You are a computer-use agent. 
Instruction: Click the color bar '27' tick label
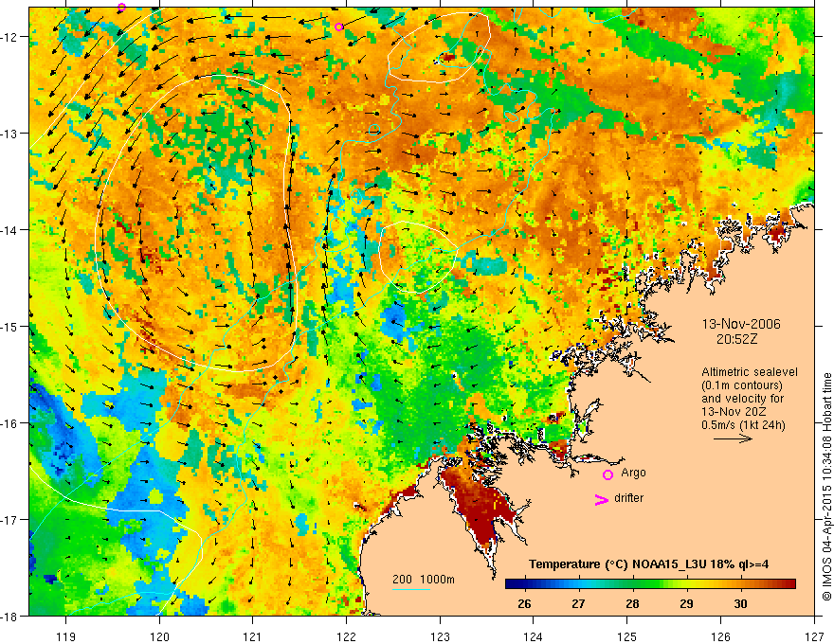click(578, 603)
